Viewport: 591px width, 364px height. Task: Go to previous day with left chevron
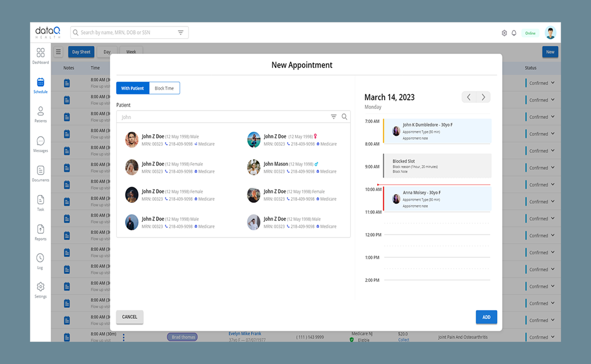point(469,97)
